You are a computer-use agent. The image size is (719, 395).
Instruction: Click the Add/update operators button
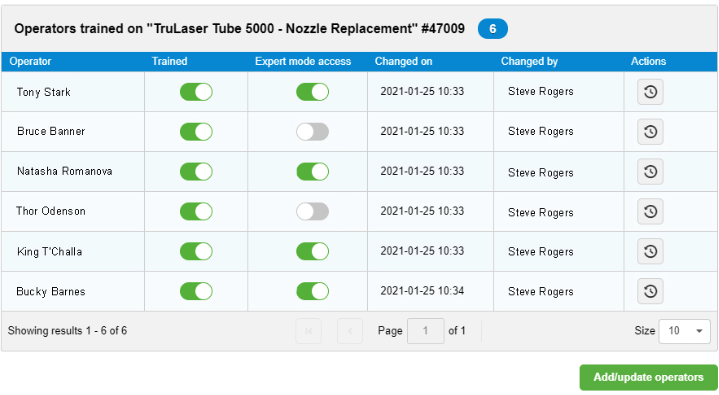pyautogui.click(x=648, y=377)
